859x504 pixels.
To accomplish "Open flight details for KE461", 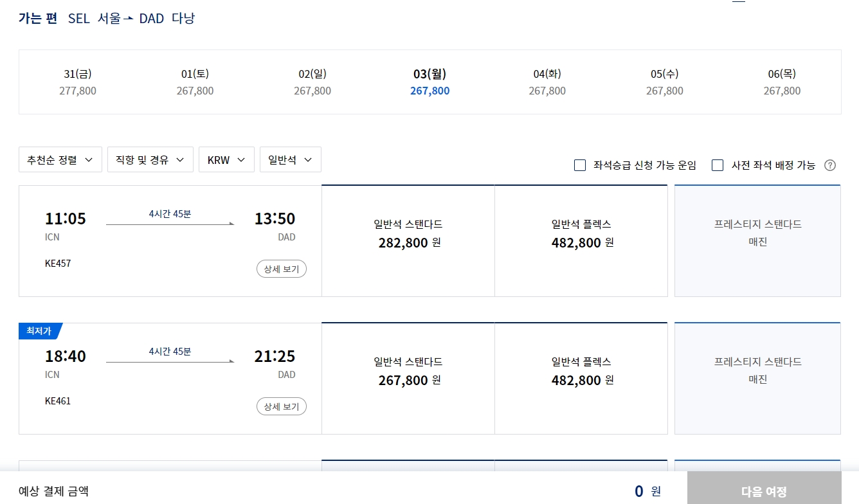I will coord(281,406).
